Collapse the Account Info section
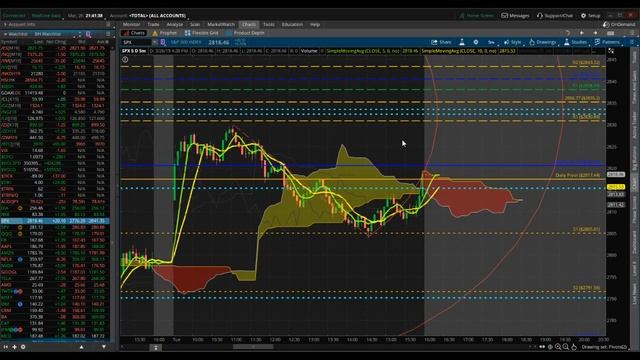Screen dimensions: 640x360 click(x=5, y=24)
